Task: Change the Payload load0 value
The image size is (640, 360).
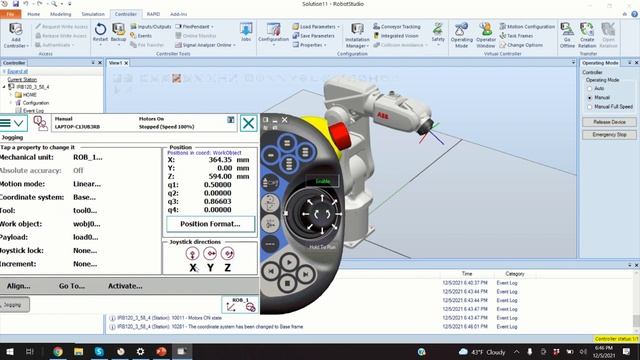Action: (x=85, y=237)
